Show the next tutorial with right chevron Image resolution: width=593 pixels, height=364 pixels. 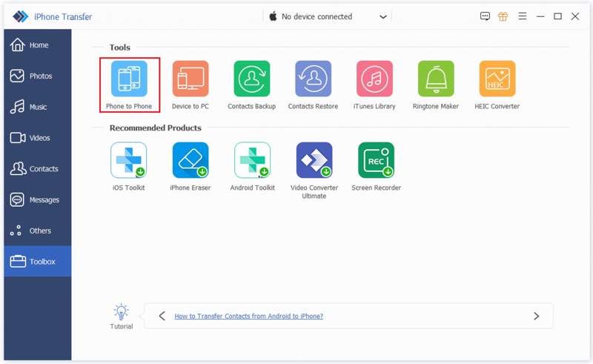pyautogui.click(x=536, y=316)
